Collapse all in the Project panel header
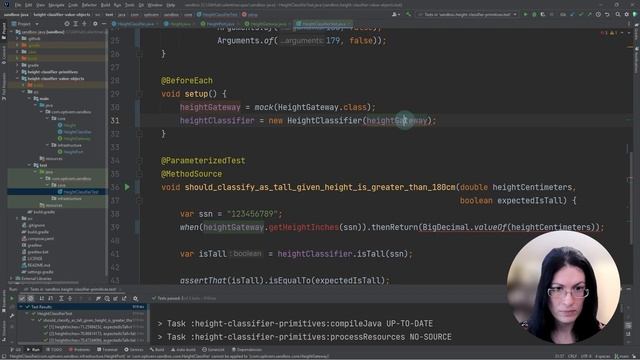The height and width of the screenshot is (360, 640). (x=84, y=24)
